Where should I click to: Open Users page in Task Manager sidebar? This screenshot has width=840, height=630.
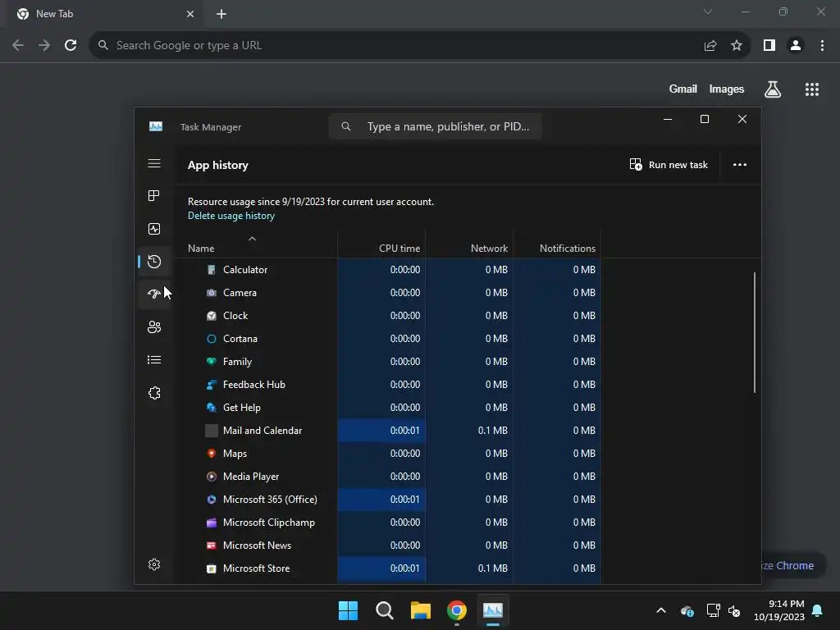pyautogui.click(x=153, y=326)
